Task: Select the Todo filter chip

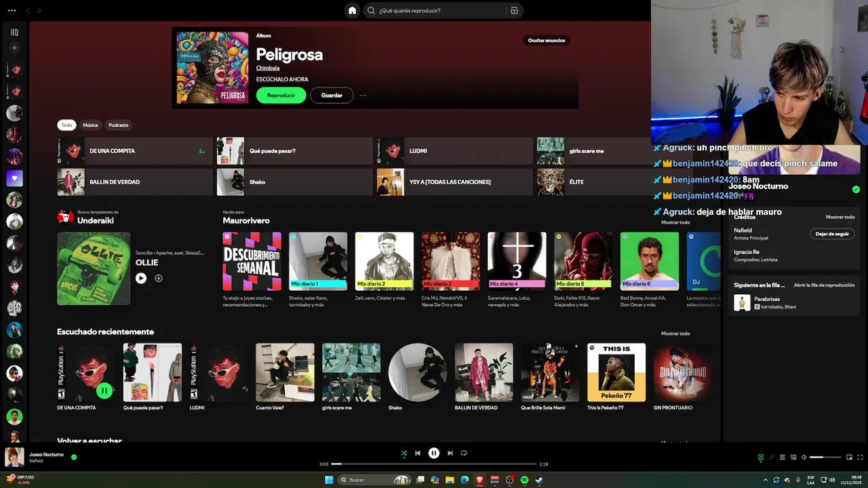Action: pyautogui.click(x=66, y=125)
